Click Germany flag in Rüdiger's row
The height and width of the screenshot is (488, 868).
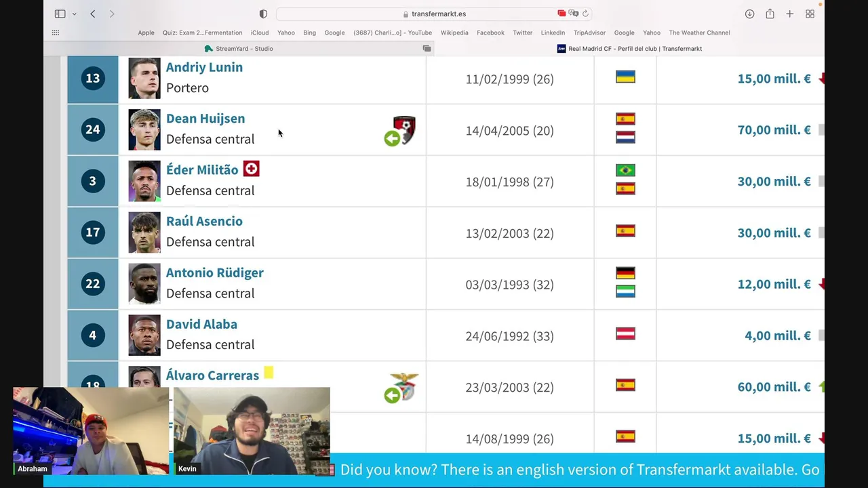[625, 273]
